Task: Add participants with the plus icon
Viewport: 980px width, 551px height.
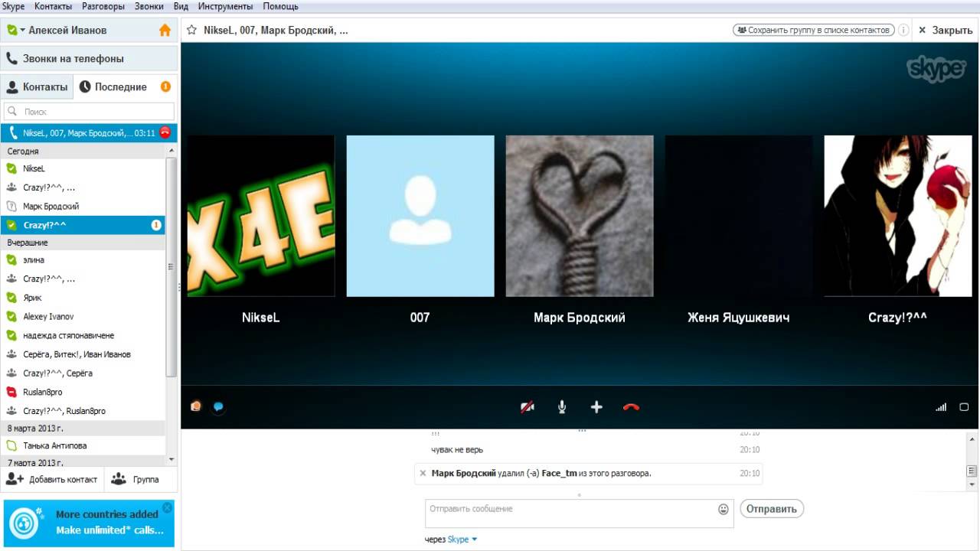Action: 596,407
